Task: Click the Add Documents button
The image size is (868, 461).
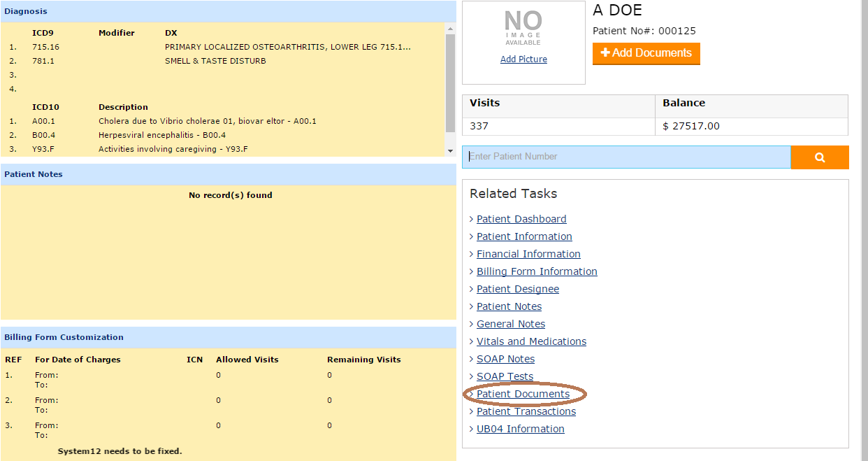Action: [646, 53]
